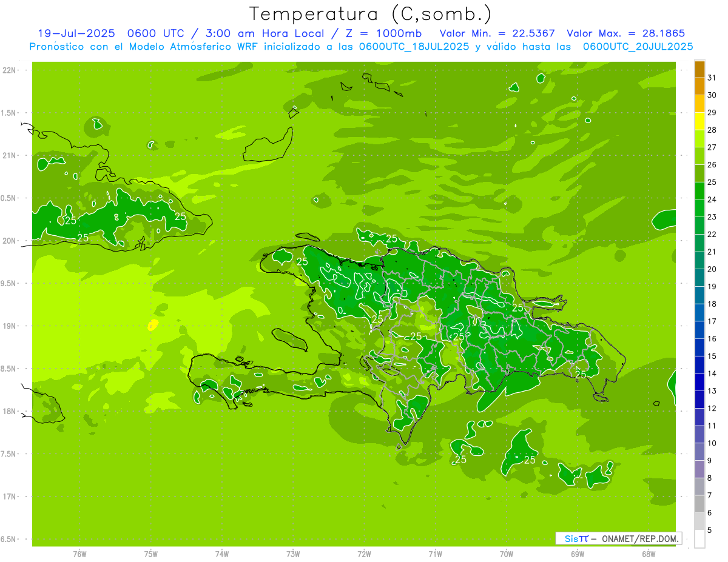Image resolution: width=728 pixels, height=562 pixels.
Task: Click valid-until time "0600UTC_20JUL2025"
Action: (x=638, y=46)
